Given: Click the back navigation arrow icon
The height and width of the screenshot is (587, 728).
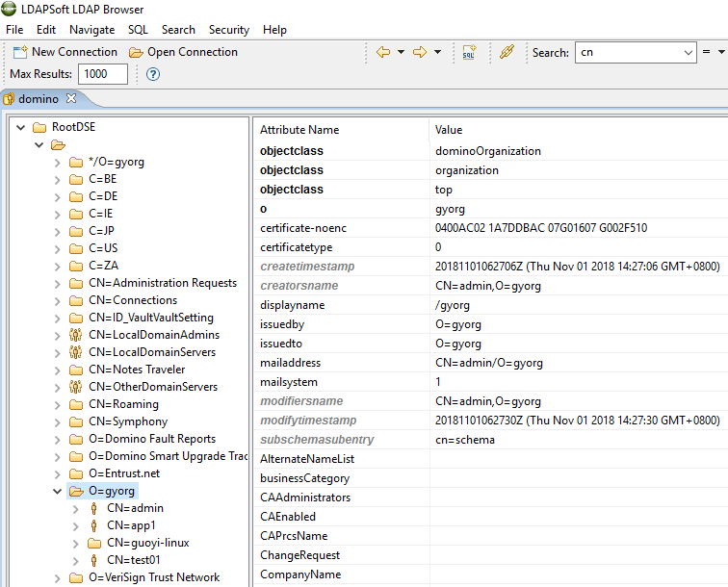Looking at the screenshot, I should click(x=383, y=52).
